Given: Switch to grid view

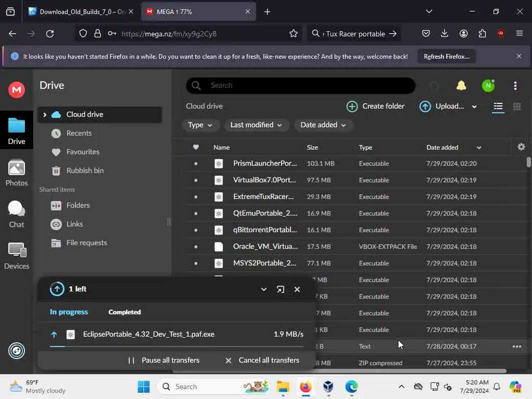Looking at the screenshot, I should [x=517, y=107].
